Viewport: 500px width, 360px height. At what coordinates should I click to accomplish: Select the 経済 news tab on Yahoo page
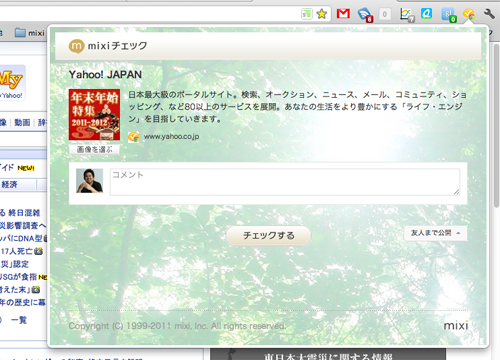[9, 184]
